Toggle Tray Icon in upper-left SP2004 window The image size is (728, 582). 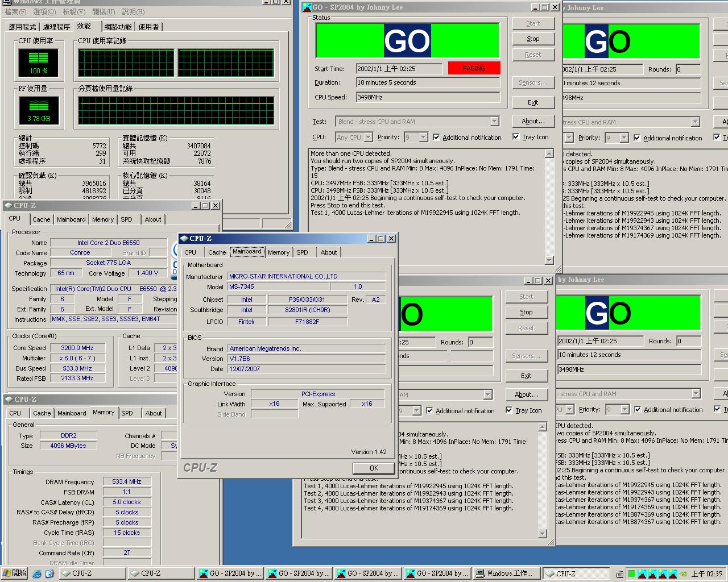pos(516,136)
